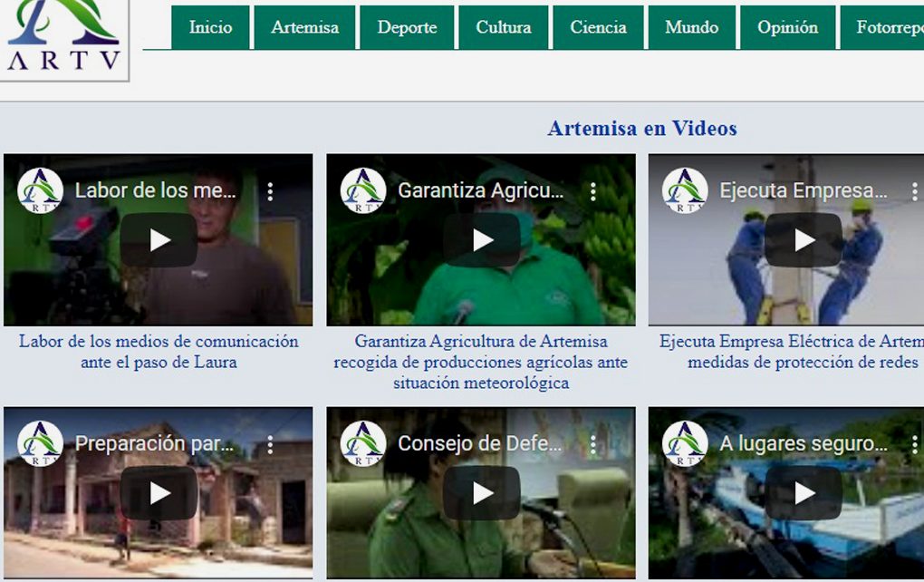The image size is (924, 582).
Task: Open more options on 'Preparación par...' video
Action: click(270, 444)
